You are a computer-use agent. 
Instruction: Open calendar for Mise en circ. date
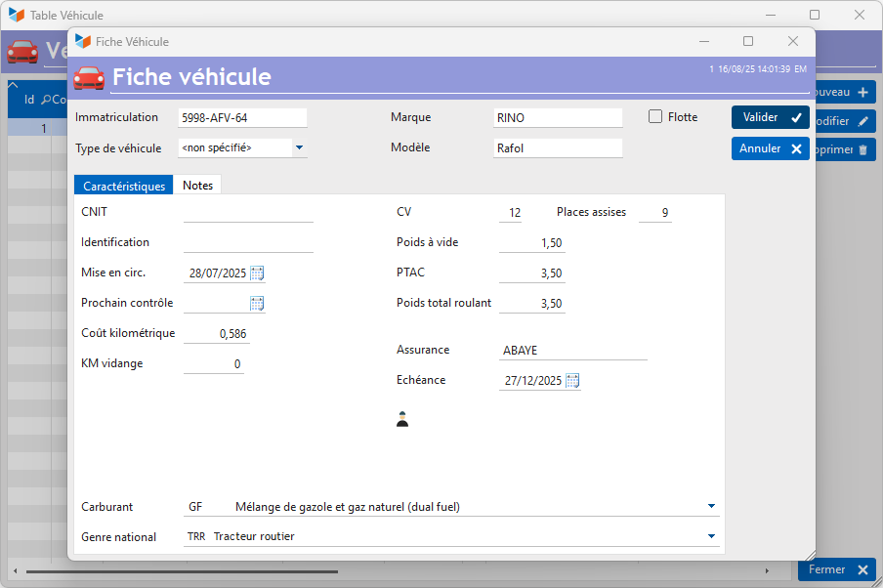click(x=257, y=273)
